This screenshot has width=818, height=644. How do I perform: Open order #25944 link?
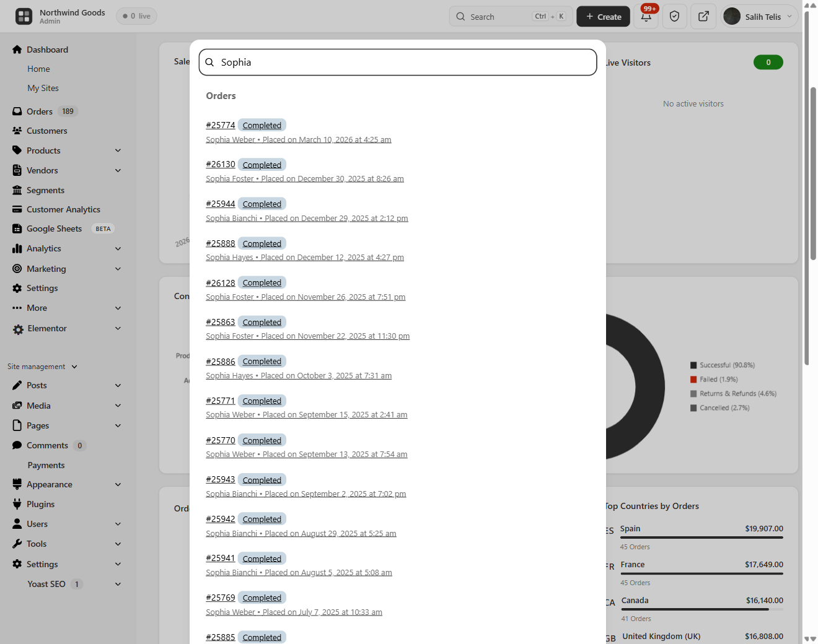tap(221, 204)
